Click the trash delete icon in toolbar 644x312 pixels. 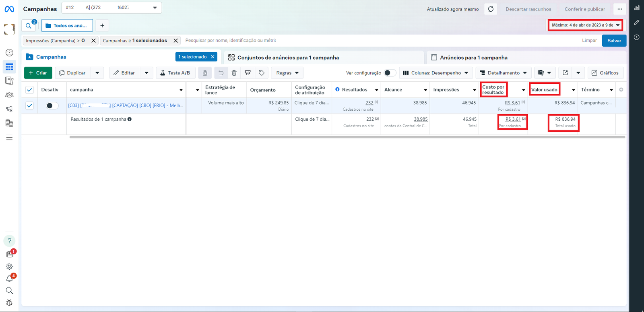tap(234, 73)
